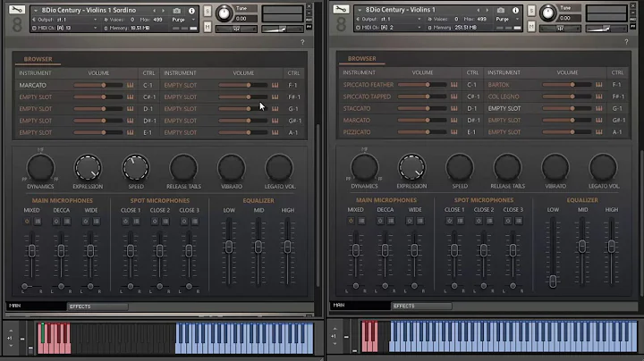
Task: Click SPEED knob in left instrument
Action: coord(136,168)
